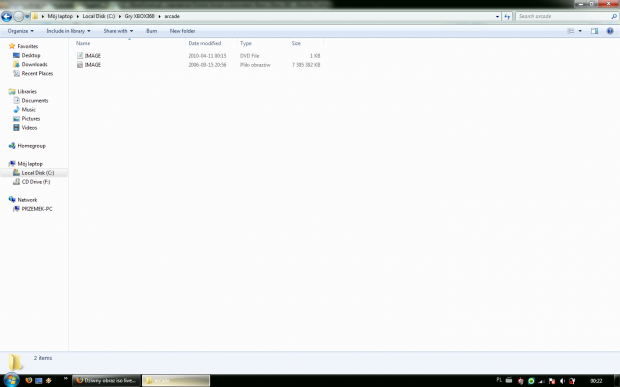
Task: Click the on-screen keyboard tray icon
Action: point(509,380)
